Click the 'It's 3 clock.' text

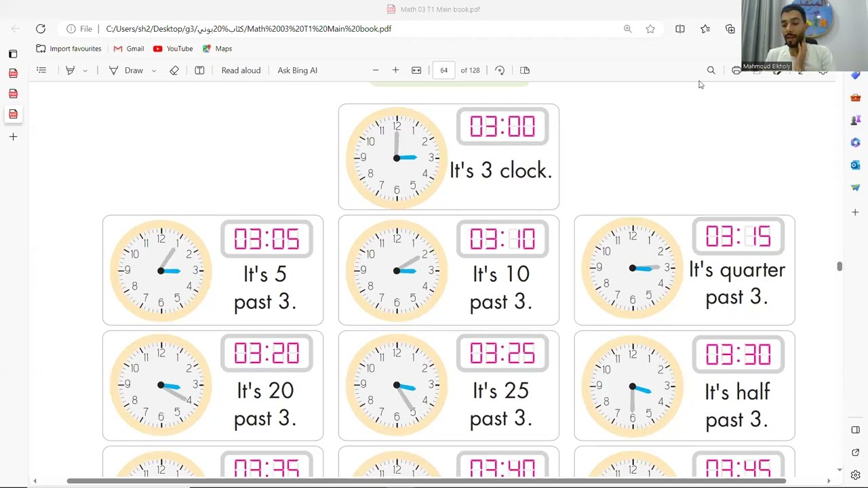pos(501,171)
